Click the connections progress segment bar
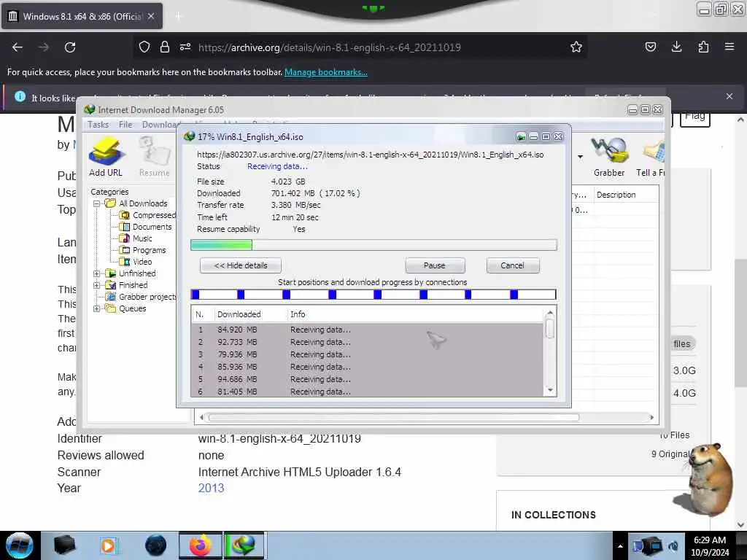Image resolution: width=747 pixels, height=560 pixels. point(373,295)
